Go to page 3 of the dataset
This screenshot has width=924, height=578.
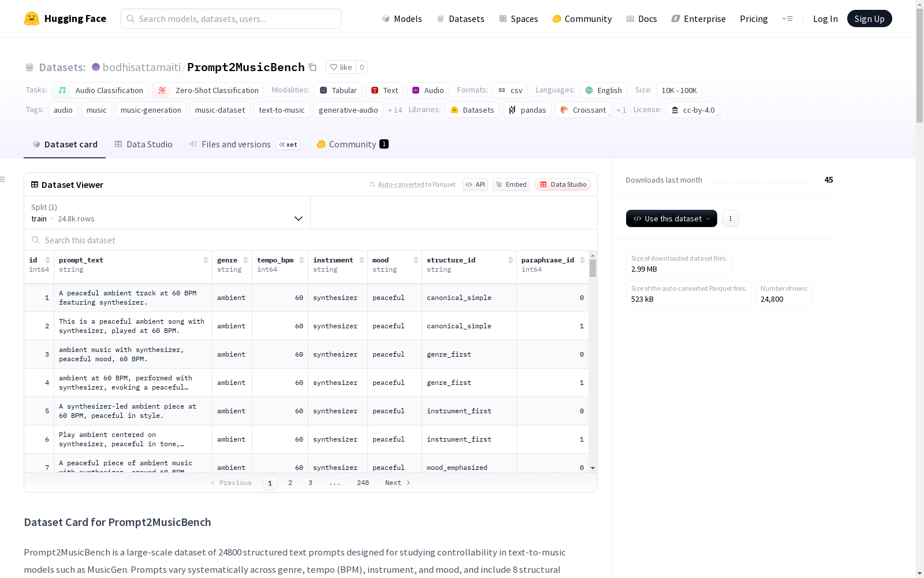pyautogui.click(x=310, y=483)
